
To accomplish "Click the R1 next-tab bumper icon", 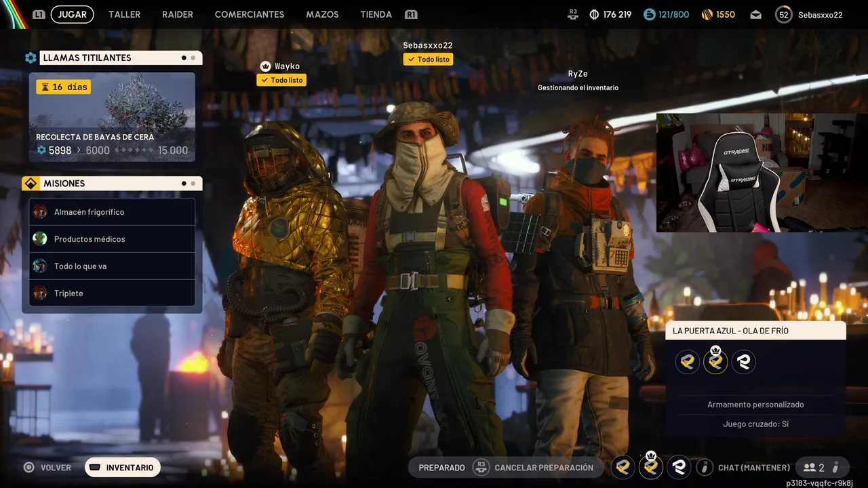I will pos(411,14).
